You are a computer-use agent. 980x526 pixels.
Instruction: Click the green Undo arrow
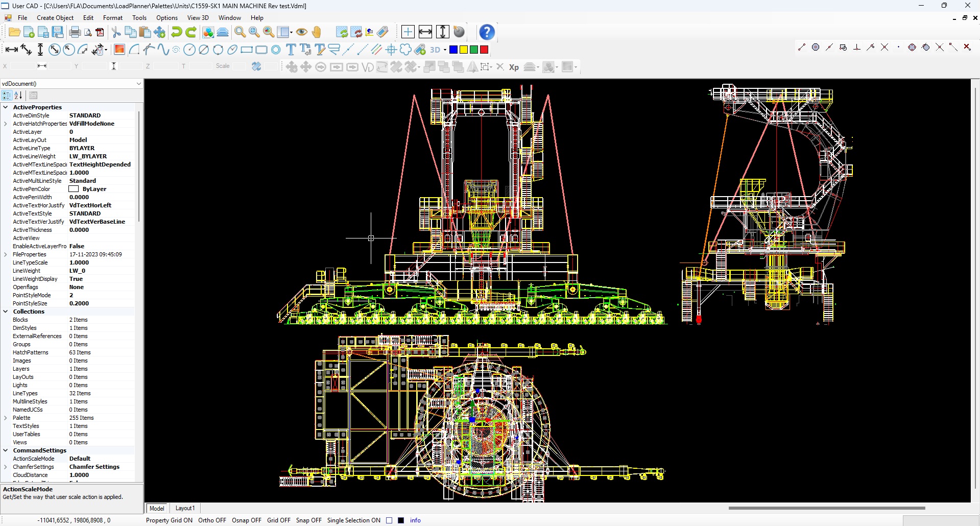(x=177, y=32)
